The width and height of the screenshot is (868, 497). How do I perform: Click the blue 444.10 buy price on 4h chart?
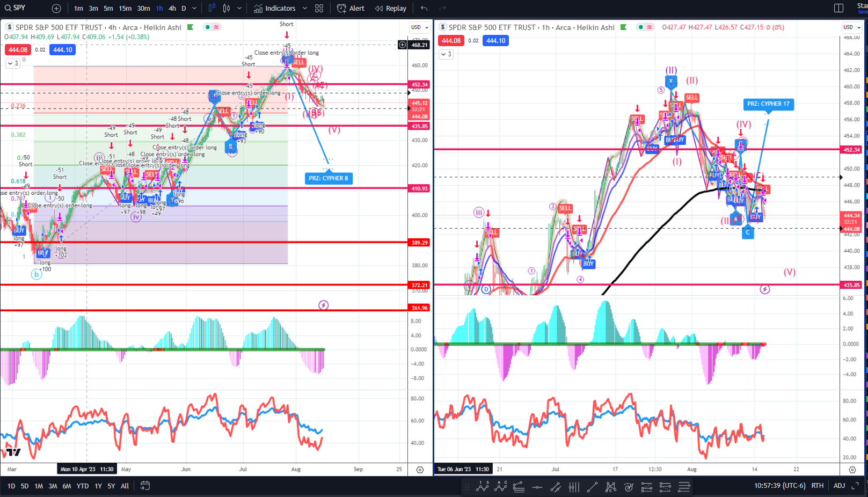coord(63,50)
